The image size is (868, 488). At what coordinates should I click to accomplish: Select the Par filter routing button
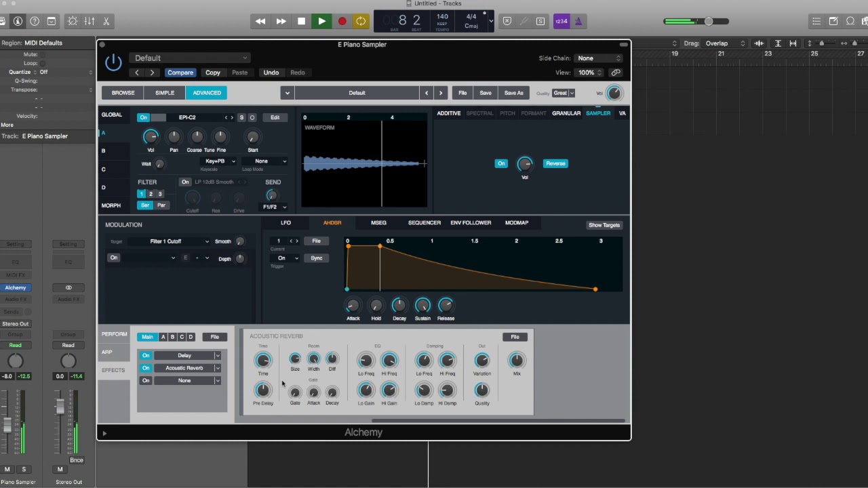(x=161, y=205)
